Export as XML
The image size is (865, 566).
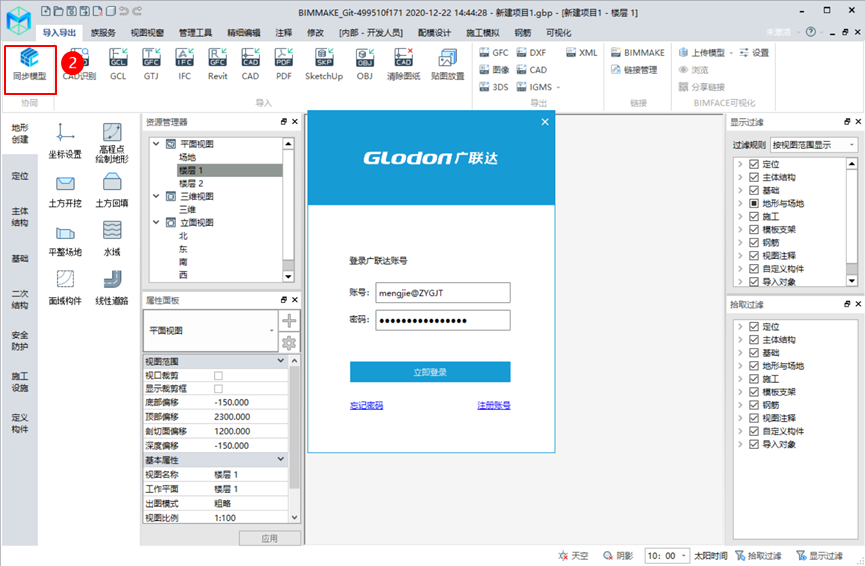(x=581, y=52)
